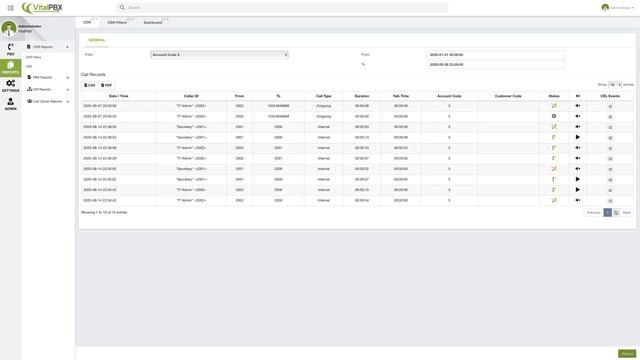Click the From date field
640x360 pixels.
click(496, 55)
